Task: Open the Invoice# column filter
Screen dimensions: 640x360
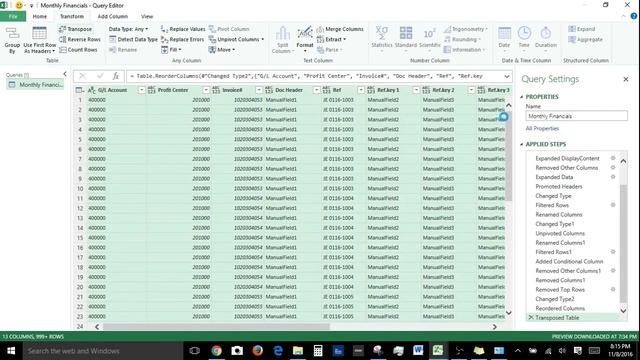Action: (x=259, y=90)
